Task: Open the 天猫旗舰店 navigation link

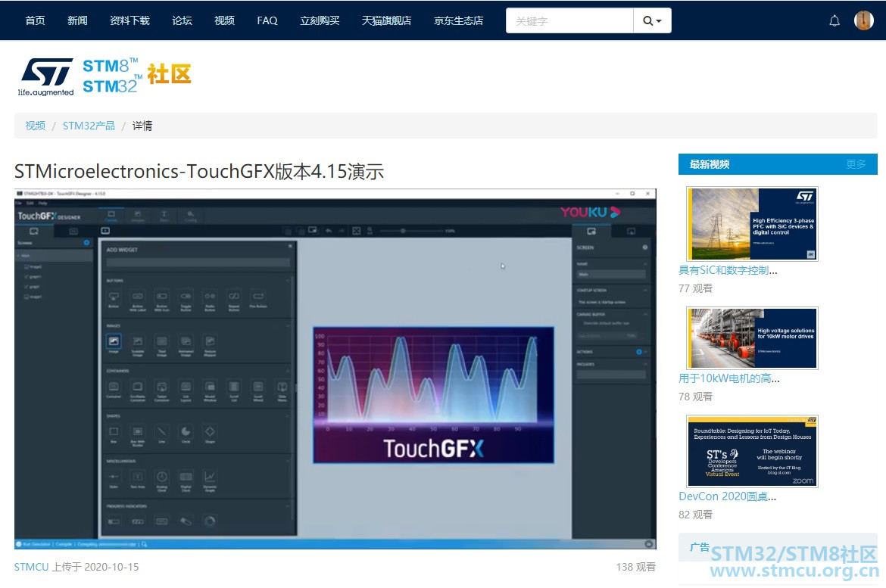Action: coord(386,21)
